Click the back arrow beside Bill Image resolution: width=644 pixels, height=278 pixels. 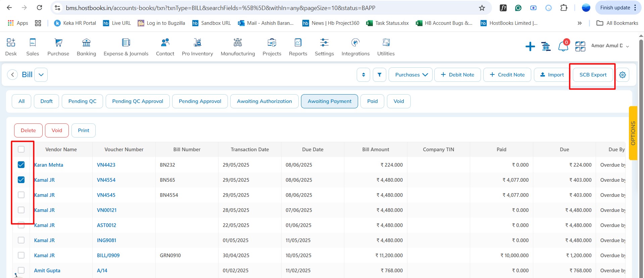12,74
